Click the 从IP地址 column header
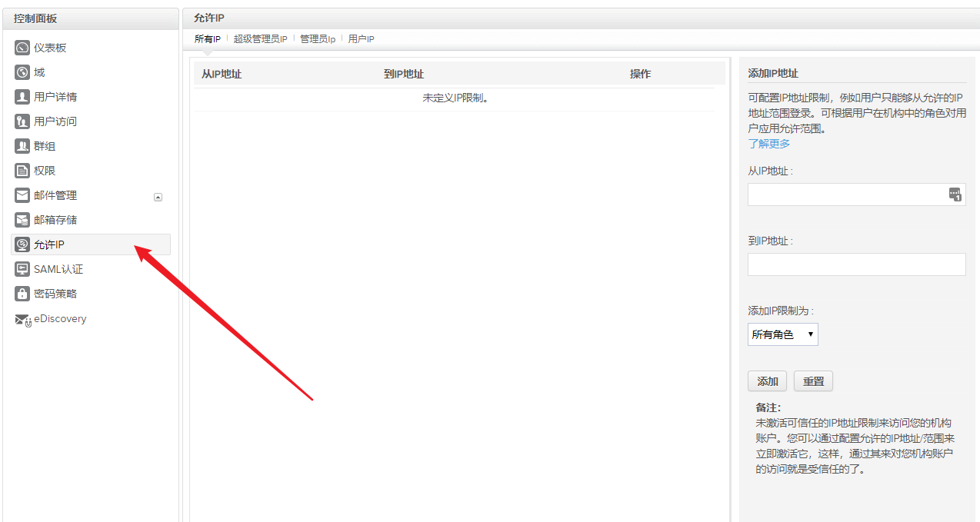The height and width of the screenshot is (522, 980). [x=222, y=74]
